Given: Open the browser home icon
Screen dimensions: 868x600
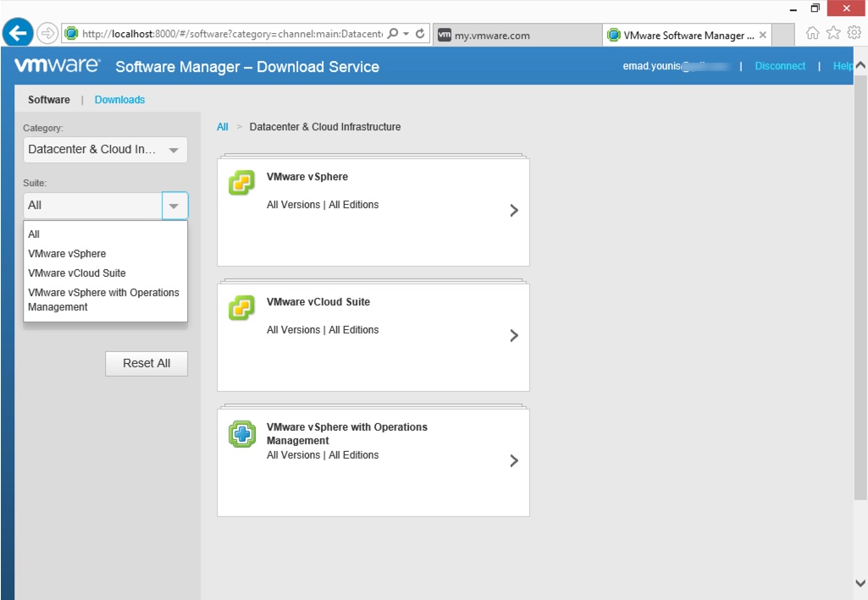Looking at the screenshot, I should (x=812, y=33).
